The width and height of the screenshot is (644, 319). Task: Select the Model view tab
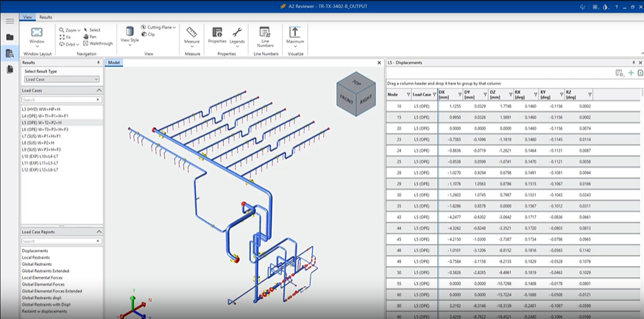point(114,63)
